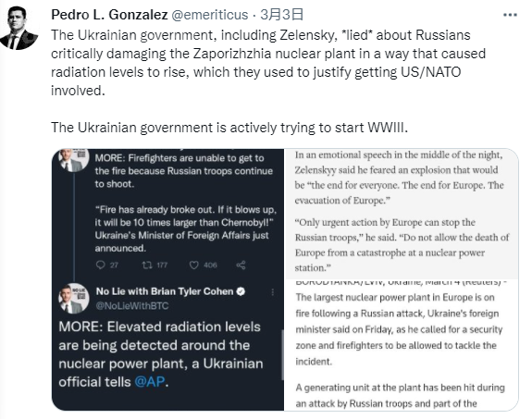Click the share icon in embedded tweet

(x=241, y=265)
